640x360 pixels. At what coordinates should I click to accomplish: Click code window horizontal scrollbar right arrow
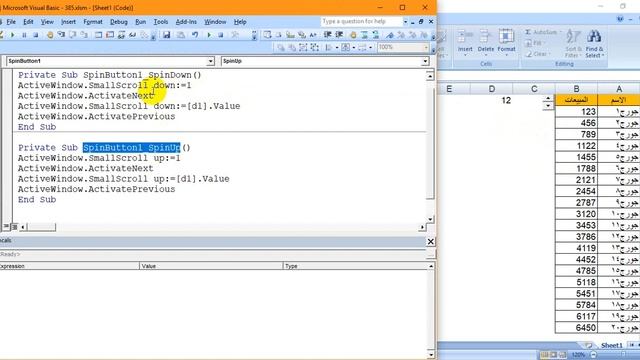pyautogui.click(x=422, y=227)
